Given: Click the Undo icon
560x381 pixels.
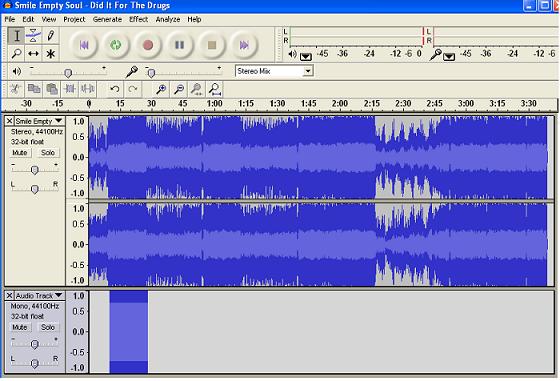Looking at the screenshot, I should click(x=115, y=89).
